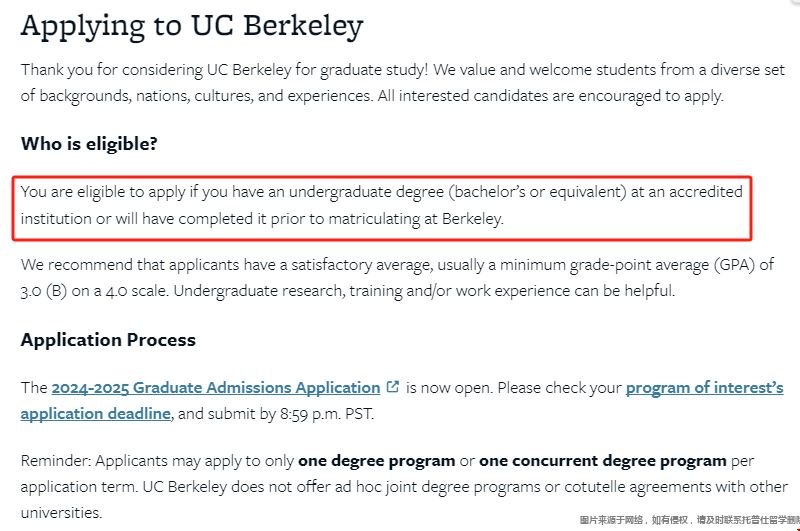Click the bold 'one degree program' text
Viewport: 800px width, 531px height.
(377, 461)
